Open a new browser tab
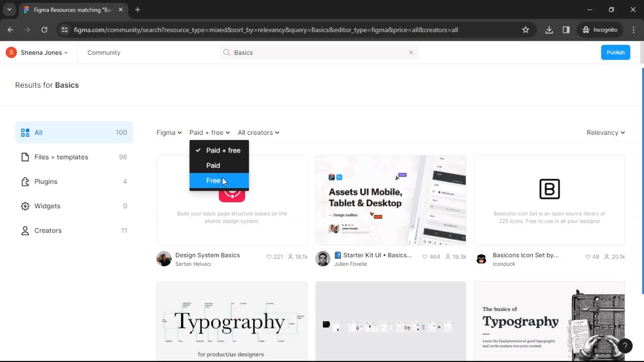 point(138,10)
